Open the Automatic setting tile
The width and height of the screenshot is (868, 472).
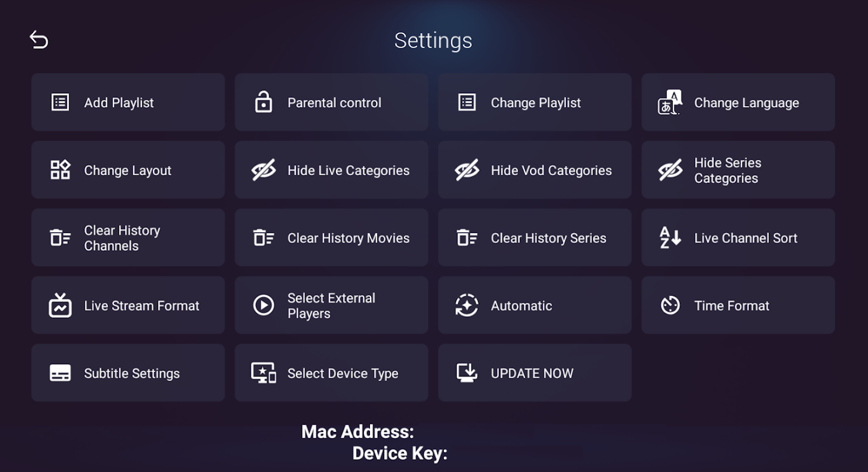point(535,305)
